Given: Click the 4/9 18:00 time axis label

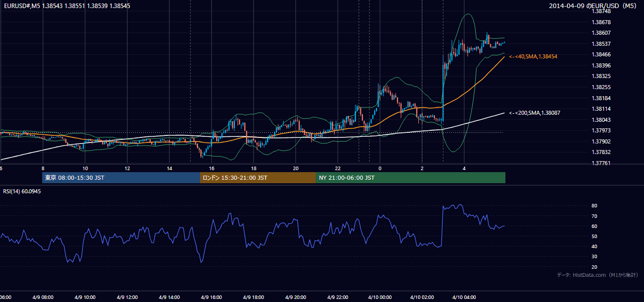Looking at the screenshot, I should click(253, 297).
